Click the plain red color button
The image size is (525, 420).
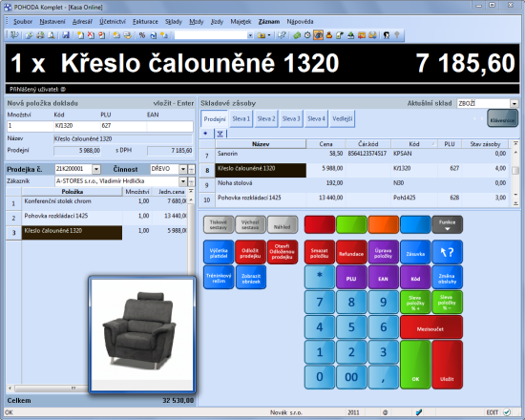[x=320, y=224]
